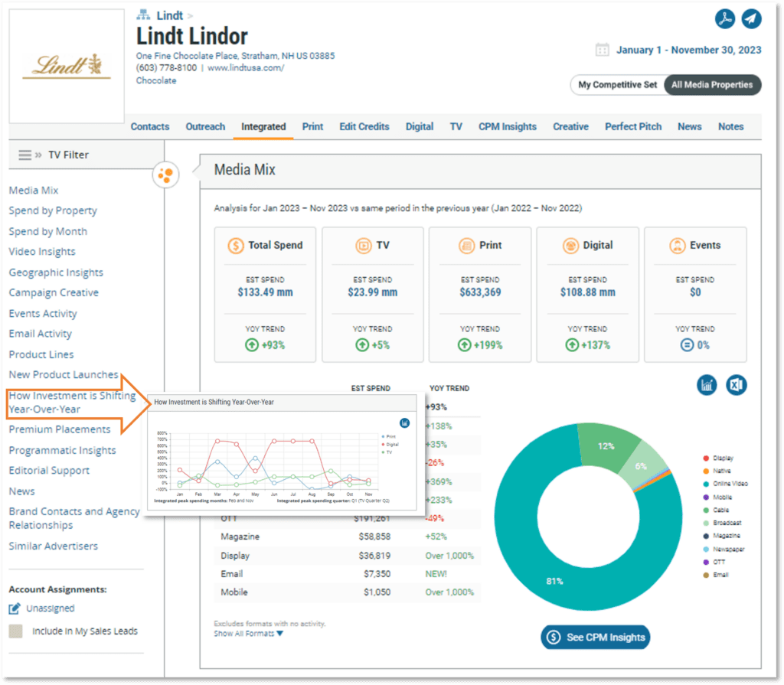
Task: Open Spend by Month in sidebar
Action: coord(48,231)
